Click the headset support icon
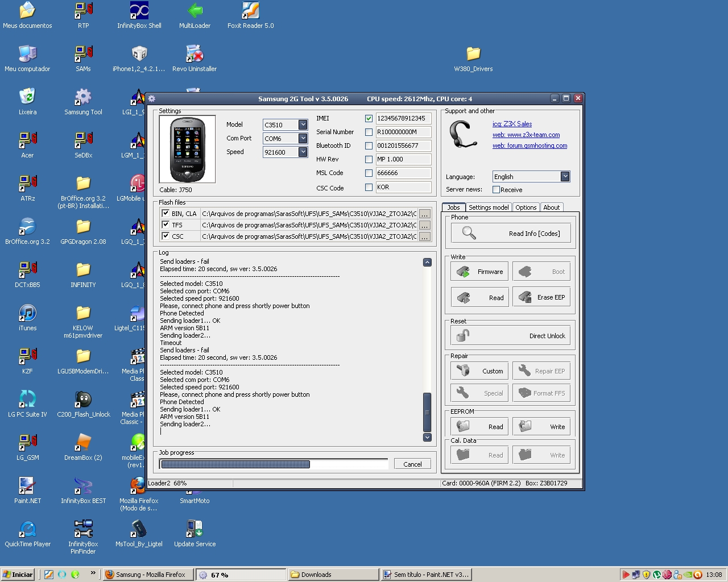This screenshot has width=728, height=582. click(463, 135)
